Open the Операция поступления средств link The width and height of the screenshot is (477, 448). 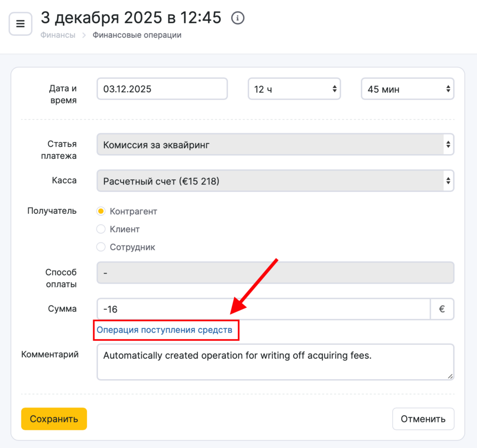164,330
